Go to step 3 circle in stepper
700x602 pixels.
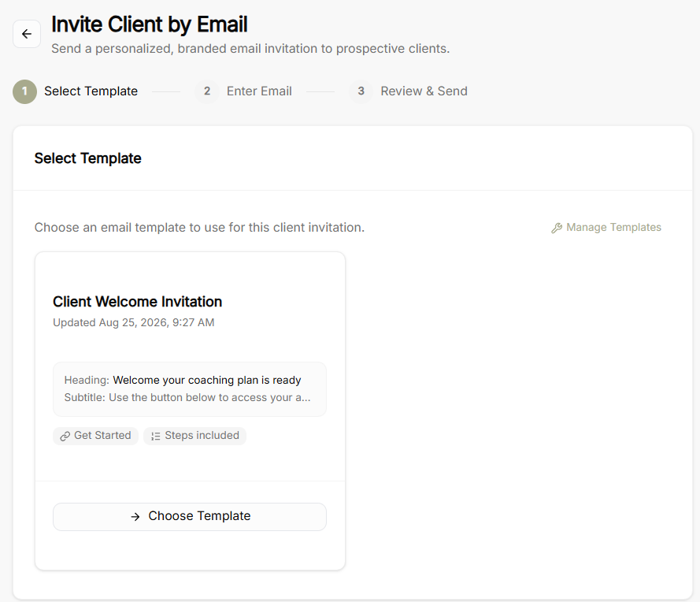(x=361, y=91)
